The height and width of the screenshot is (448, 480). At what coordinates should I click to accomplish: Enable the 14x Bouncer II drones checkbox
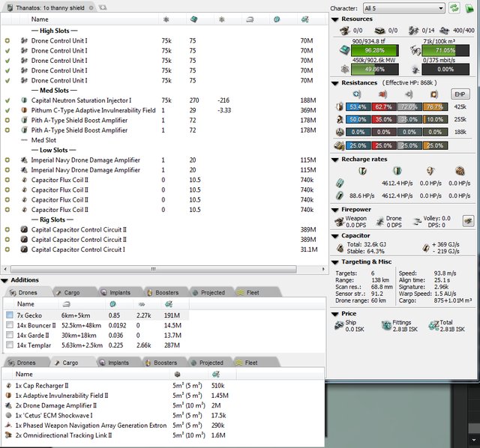pos(8,326)
